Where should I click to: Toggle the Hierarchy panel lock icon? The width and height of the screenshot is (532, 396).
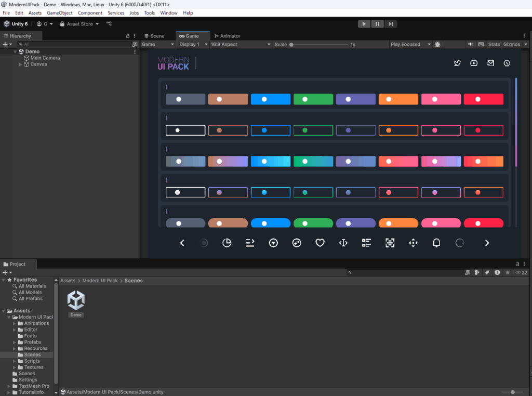point(128,36)
